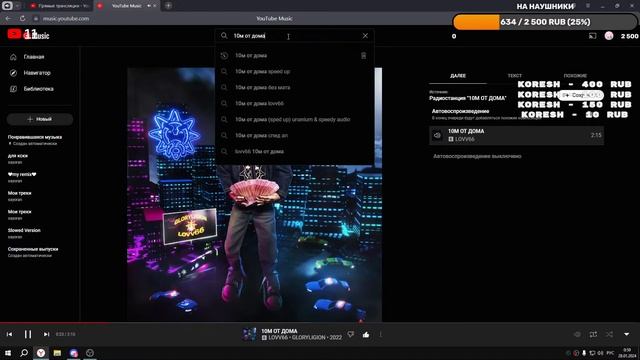Go back in the browser
Screen dimensions: 640x360
click(8, 18)
